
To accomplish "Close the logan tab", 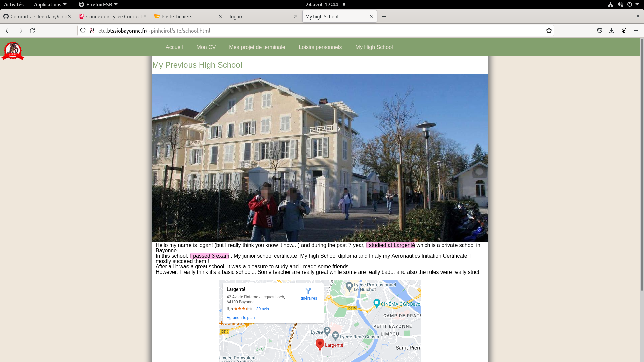I will point(296,16).
